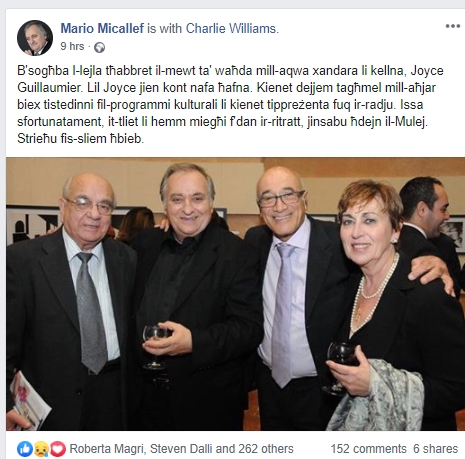
Task: View the 152 comments
Action: tap(368, 449)
